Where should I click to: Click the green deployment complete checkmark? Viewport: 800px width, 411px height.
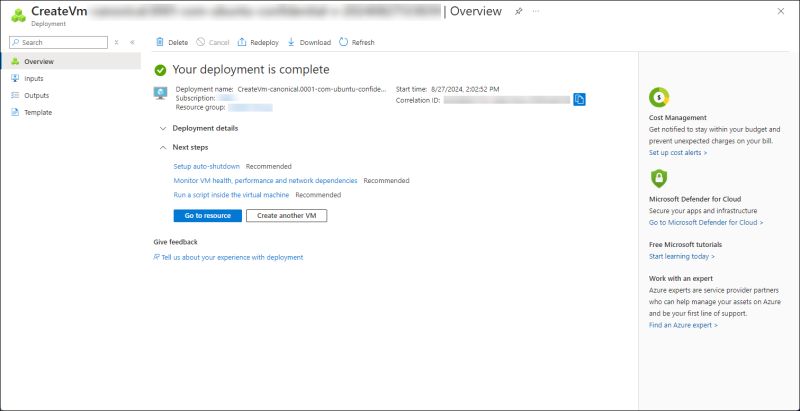click(x=160, y=70)
